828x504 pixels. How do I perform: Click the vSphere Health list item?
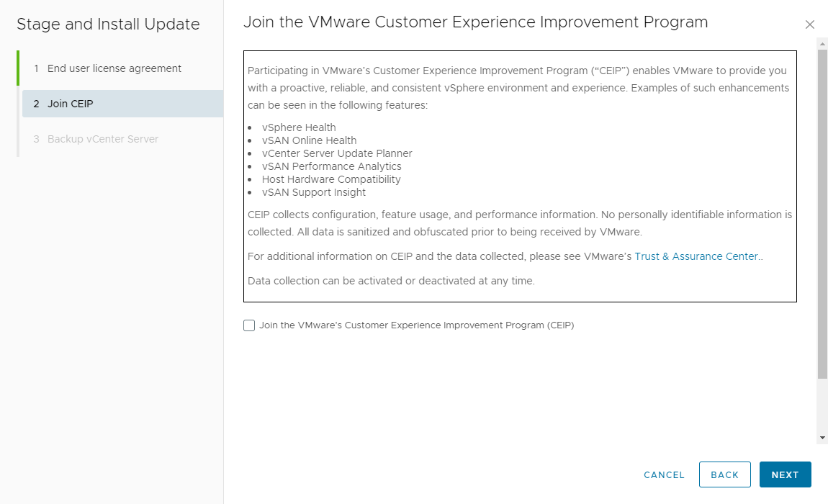click(x=299, y=127)
